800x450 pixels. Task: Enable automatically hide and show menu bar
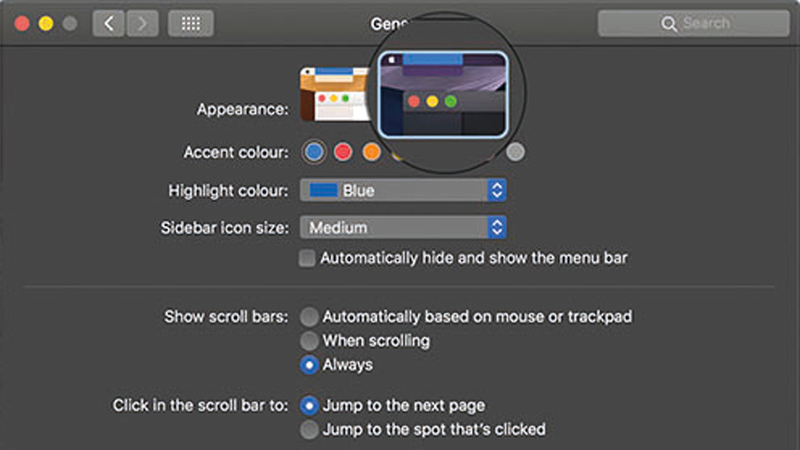click(307, 258)
